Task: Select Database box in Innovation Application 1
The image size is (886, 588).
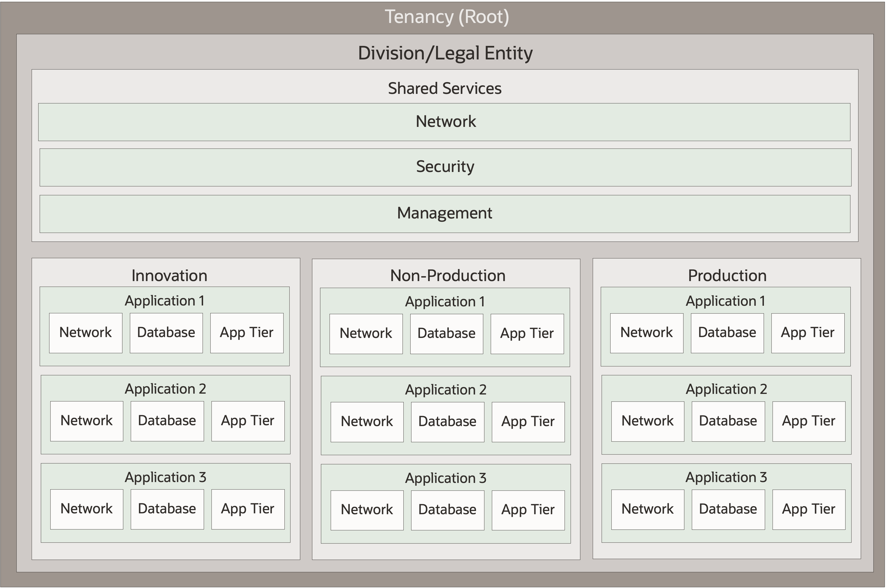Action: click(166, 333)
